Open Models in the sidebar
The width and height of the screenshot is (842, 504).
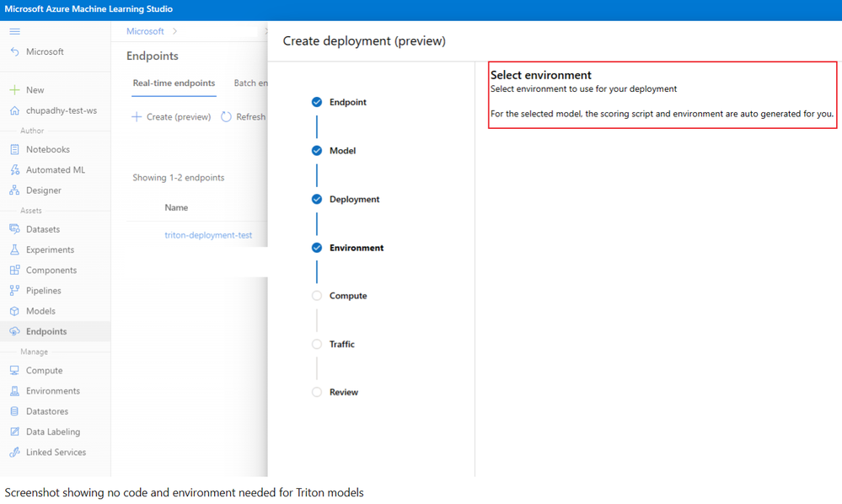40,311
